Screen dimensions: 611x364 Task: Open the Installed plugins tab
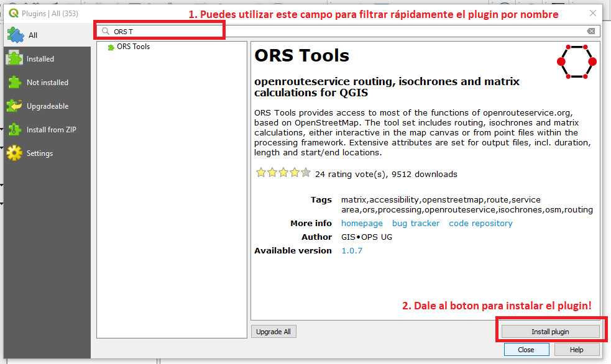click(x=47, y=59)
